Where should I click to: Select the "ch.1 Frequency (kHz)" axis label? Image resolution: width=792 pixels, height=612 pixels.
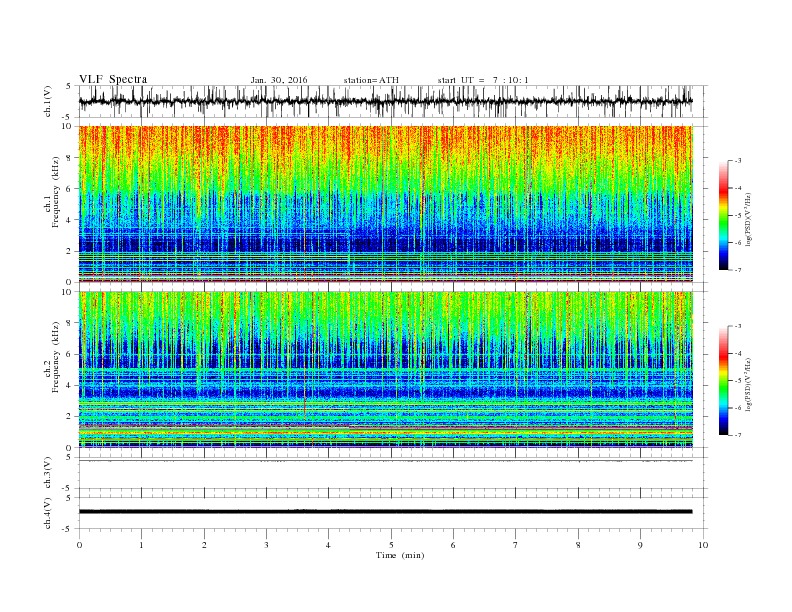point(52,192)
